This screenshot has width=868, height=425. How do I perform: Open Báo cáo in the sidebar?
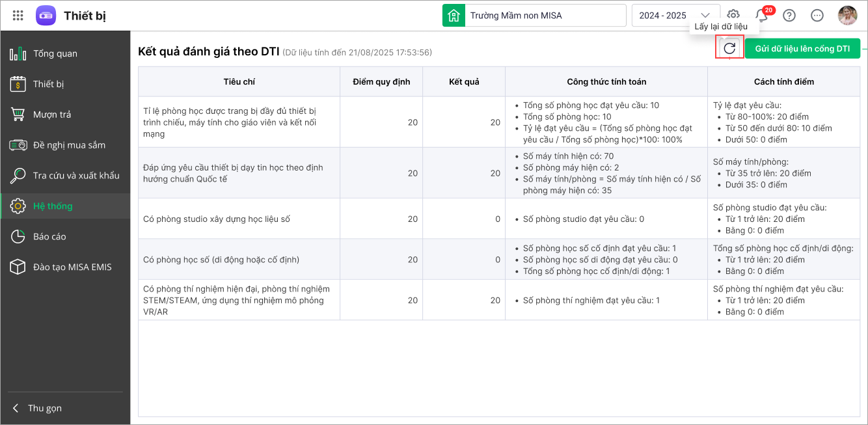49,236
